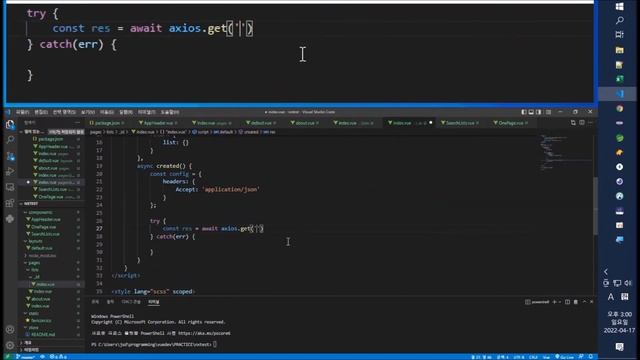
Task: Open the Terminal (터미널) menu
Action: (x=146, y=112)
